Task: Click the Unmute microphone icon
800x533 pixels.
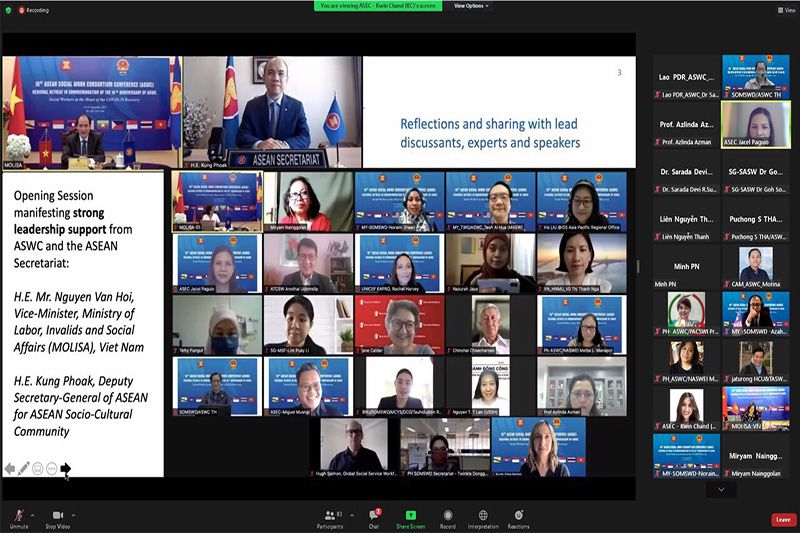Action: click(x=18, y=514)
